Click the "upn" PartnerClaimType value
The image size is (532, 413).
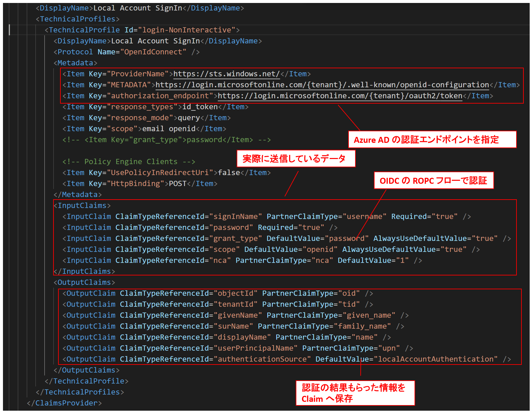click(x=389, y=348)
